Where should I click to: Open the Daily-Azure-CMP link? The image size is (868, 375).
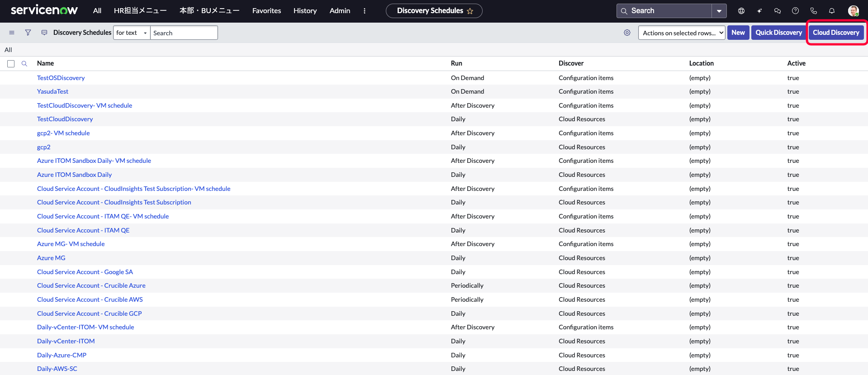click(62, 355)
